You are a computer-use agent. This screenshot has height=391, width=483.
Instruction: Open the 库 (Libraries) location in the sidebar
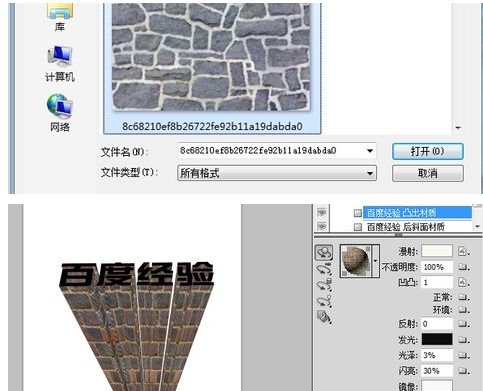pos(60,17)
